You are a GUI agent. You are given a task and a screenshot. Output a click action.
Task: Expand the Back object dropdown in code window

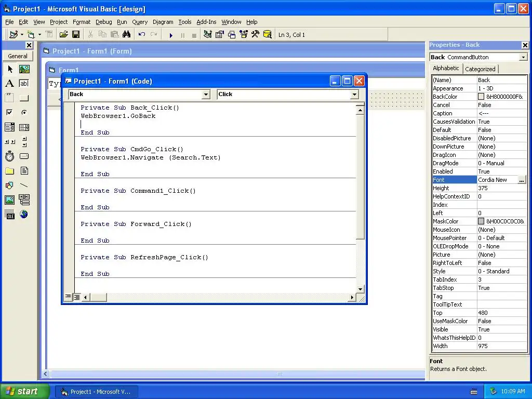tap(206, 95)
